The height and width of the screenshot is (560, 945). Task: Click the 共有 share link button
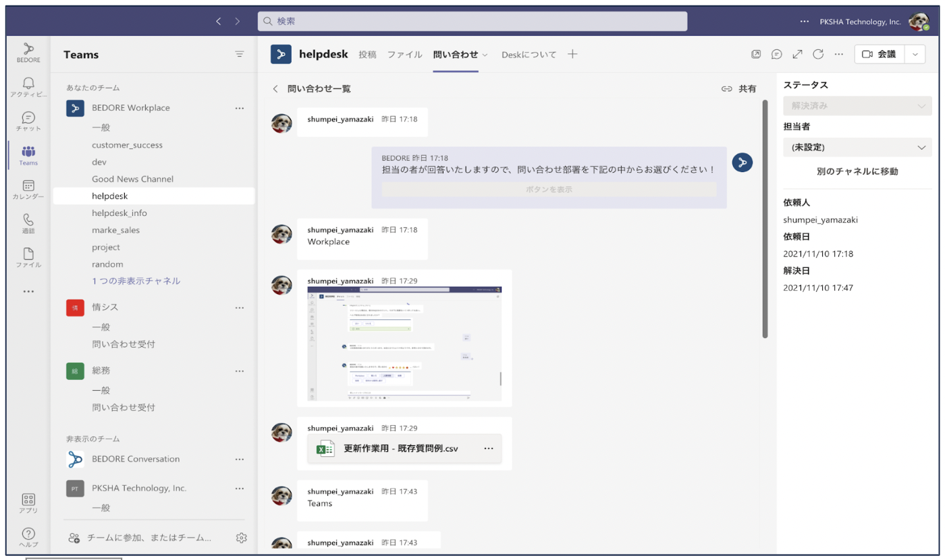click(x=738, y=89)
